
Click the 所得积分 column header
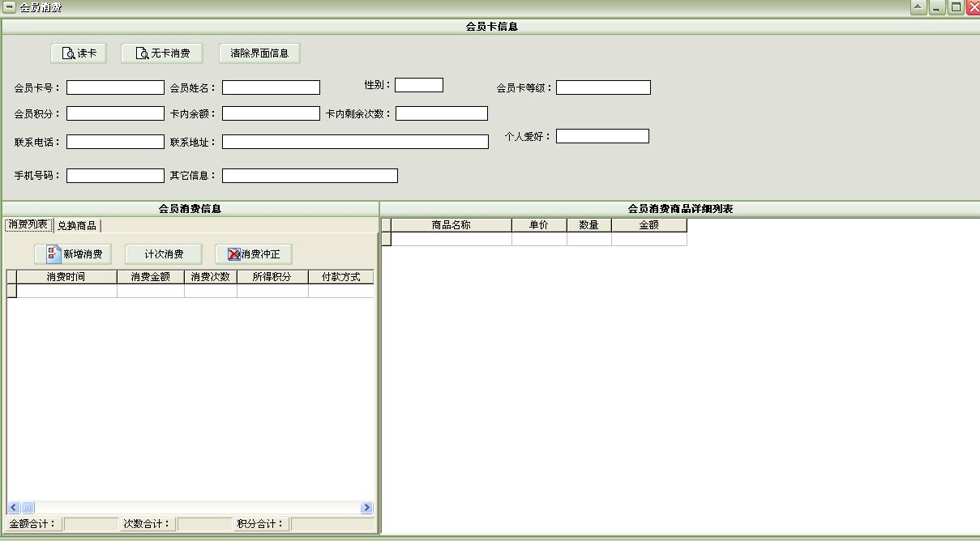point(272,277)
